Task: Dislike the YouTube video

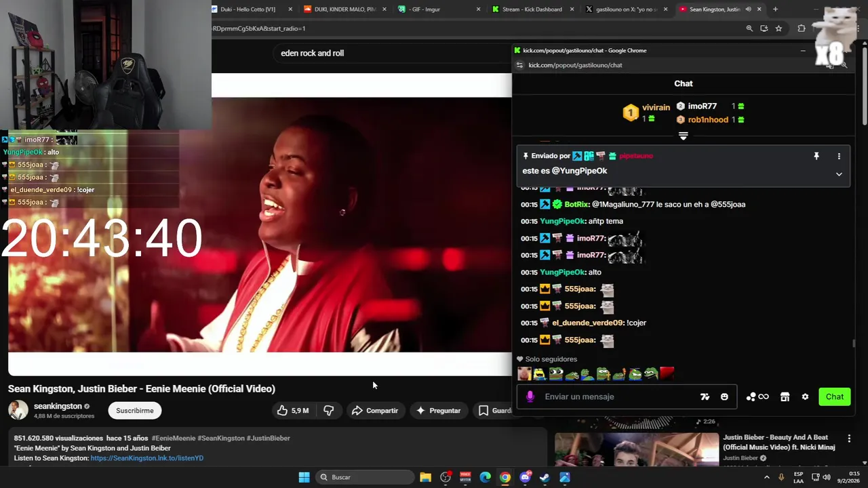Action: pos(329,411)
